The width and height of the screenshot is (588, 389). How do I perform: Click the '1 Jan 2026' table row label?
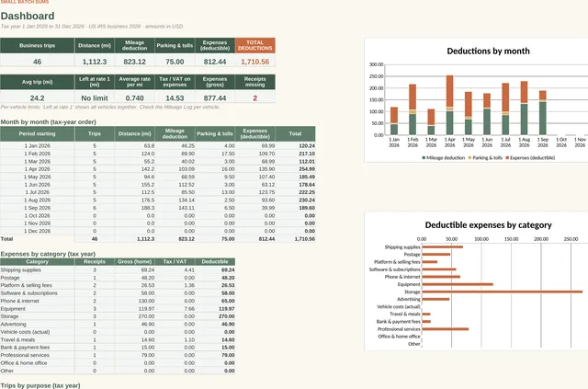pyautogui.click(x=37, y=145)
